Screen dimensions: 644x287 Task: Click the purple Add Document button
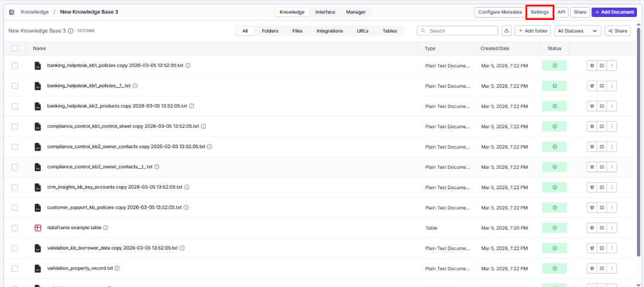click(614, 12)
